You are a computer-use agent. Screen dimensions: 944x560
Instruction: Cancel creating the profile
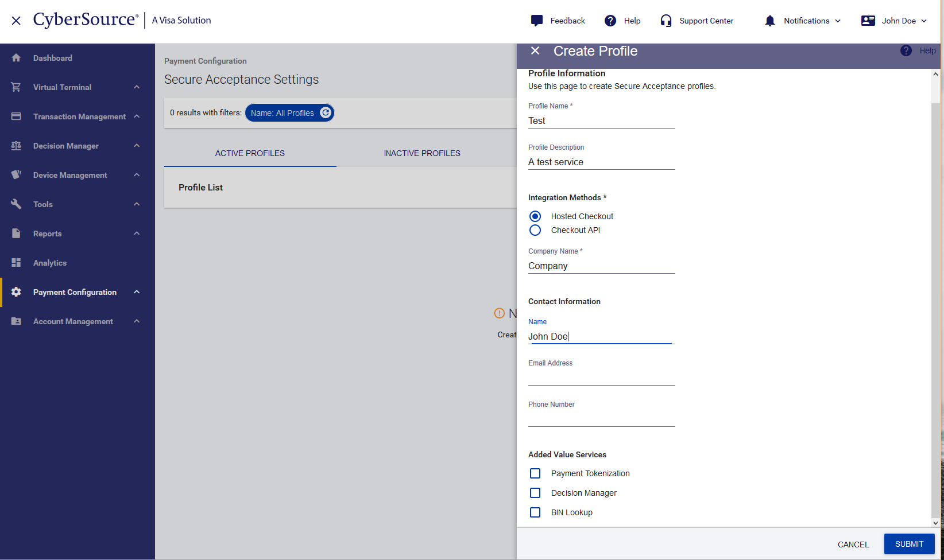pyautogui.click(x=853, y=544)
